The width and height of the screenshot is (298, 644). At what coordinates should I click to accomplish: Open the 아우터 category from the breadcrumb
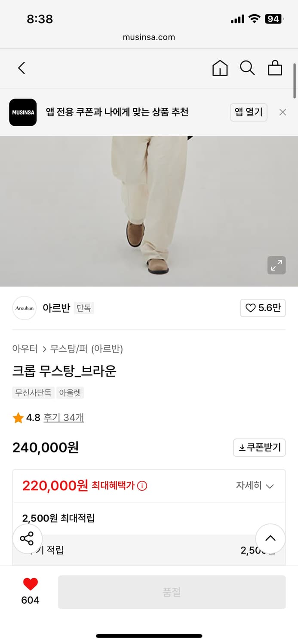coord(26,349)
